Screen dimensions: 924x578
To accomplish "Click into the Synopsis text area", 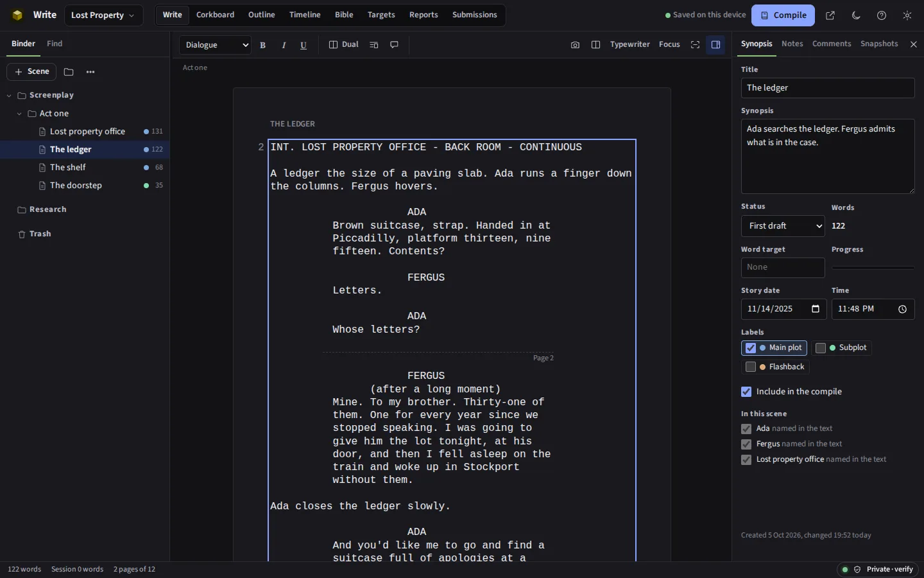I will [x=828, y=156].
